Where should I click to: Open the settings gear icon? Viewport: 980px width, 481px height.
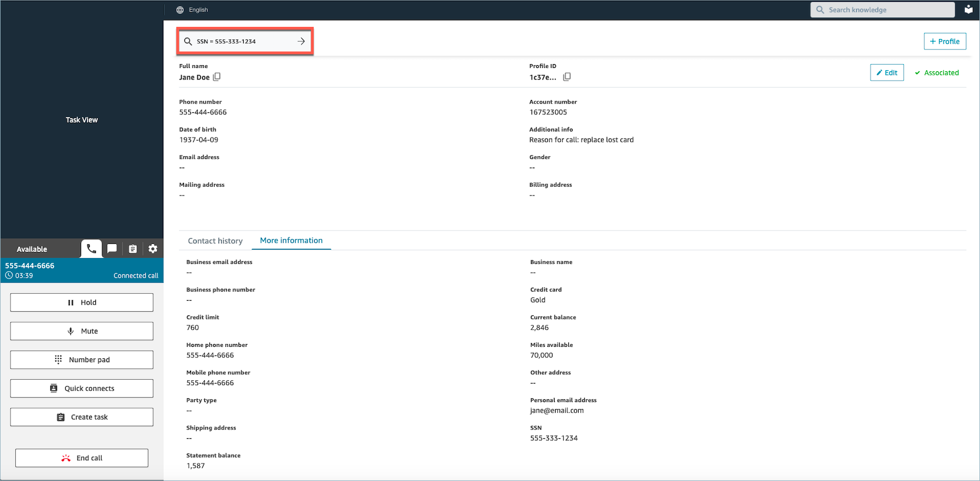pyautogui.click(x=153, y=249)
